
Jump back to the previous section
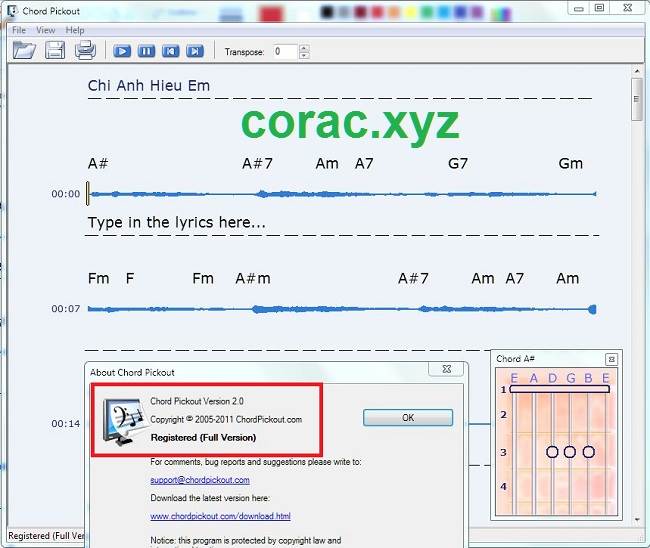tap(170, 51)
